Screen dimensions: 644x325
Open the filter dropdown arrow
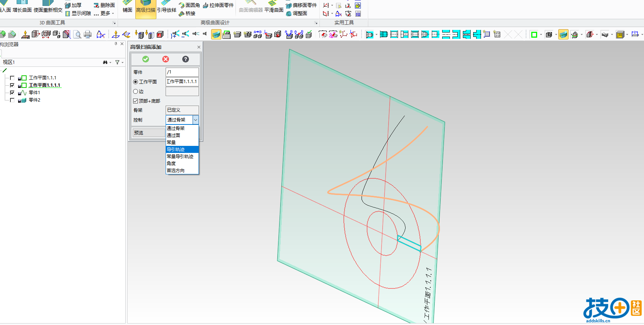(122, 62)
